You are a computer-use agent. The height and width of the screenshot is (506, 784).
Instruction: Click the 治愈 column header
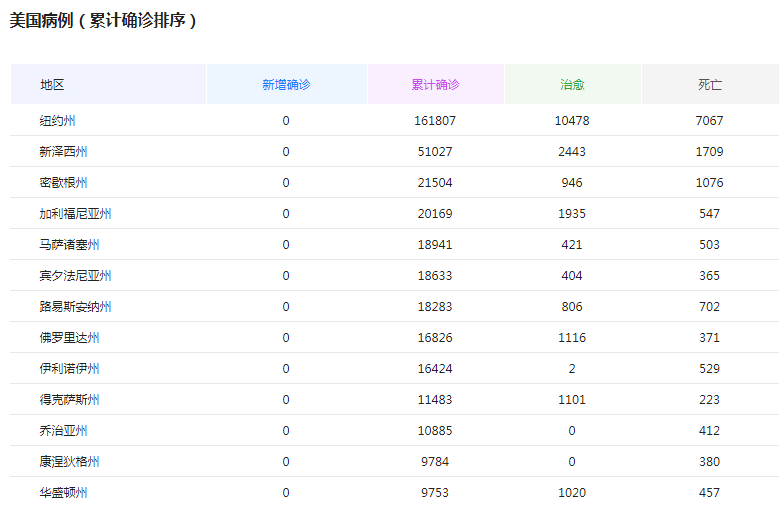pos(572,84)
